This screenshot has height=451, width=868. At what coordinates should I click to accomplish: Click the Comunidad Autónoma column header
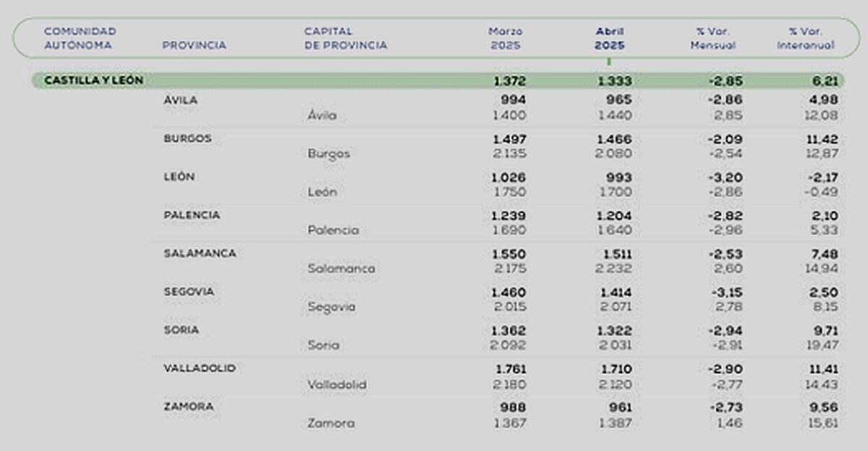[x=80, y=38]
